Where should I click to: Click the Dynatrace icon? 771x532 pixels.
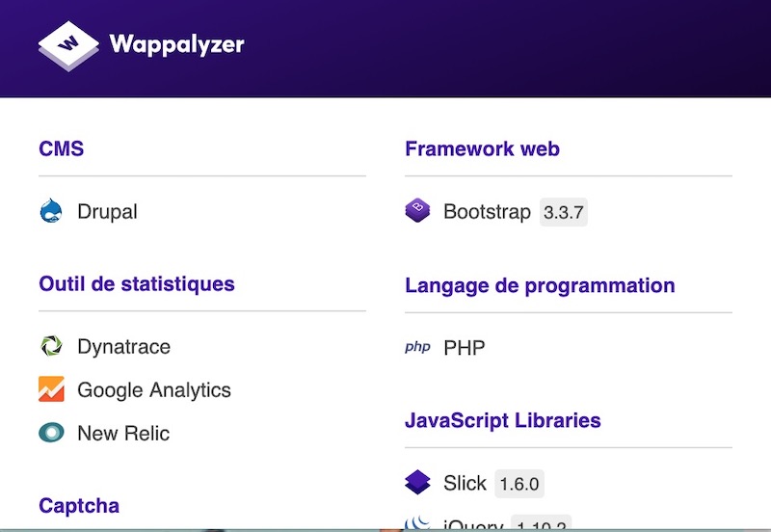tap(51, 346)
